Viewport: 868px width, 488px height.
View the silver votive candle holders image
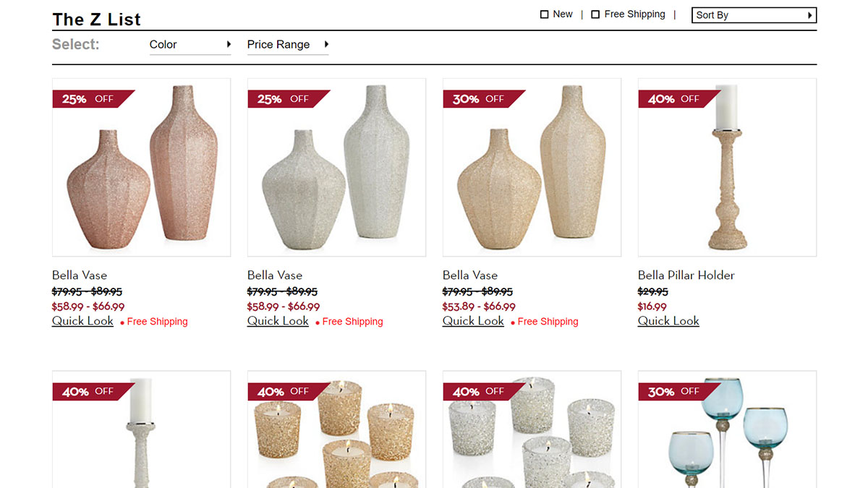point(532,429)
